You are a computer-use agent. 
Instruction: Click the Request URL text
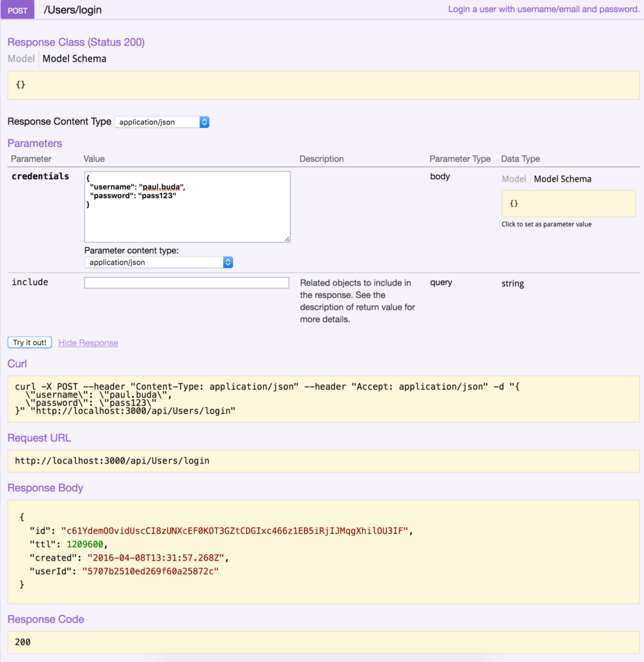tap(113, 461)
